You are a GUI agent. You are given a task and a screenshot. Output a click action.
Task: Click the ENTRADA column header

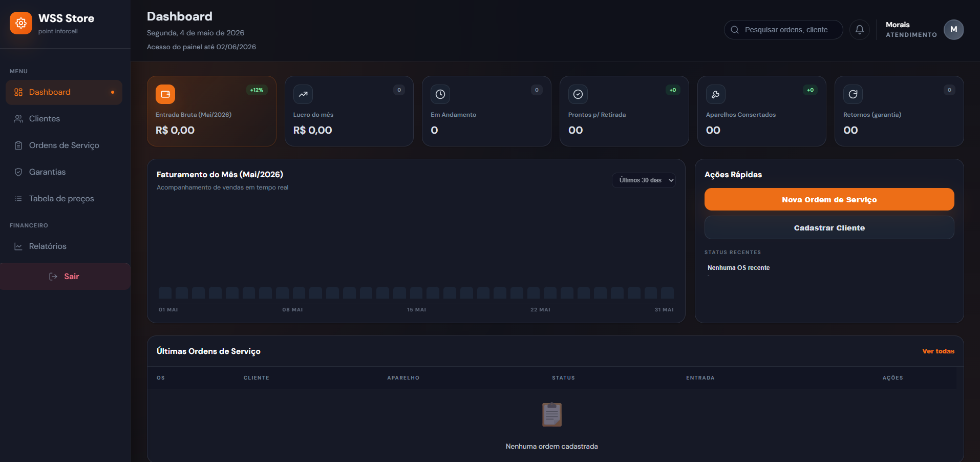(700, 378)
